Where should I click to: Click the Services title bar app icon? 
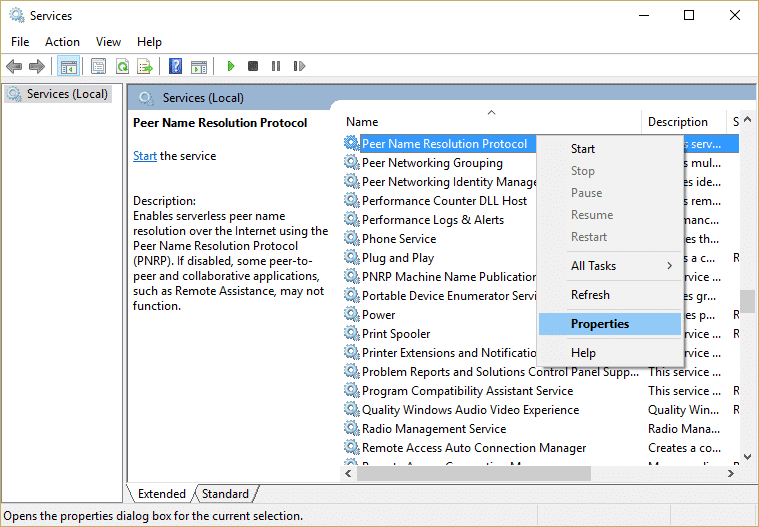[17, 15]
